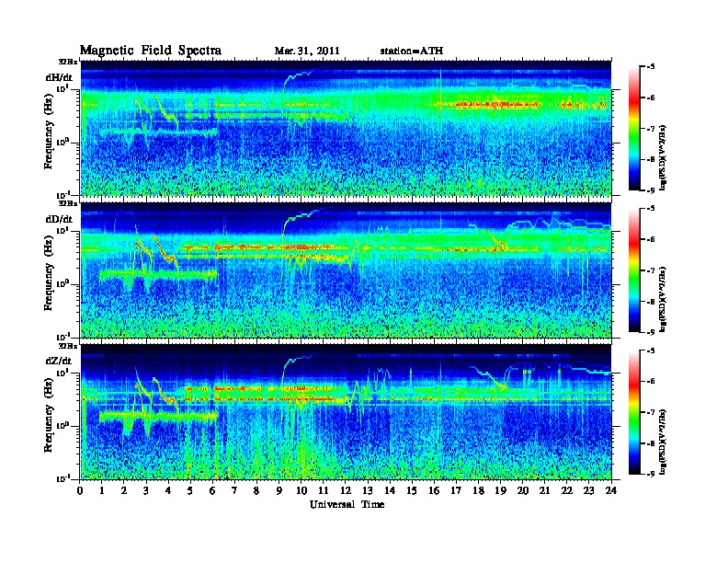
Task: Click the -6 tick on dD/dt color bar
Action: (x=651, y=239)
